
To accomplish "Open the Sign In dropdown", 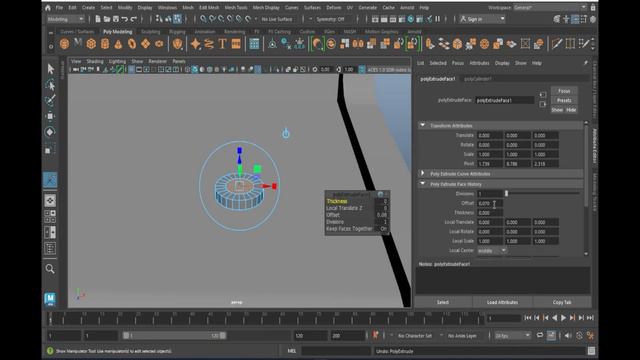I will coord(482,19).
